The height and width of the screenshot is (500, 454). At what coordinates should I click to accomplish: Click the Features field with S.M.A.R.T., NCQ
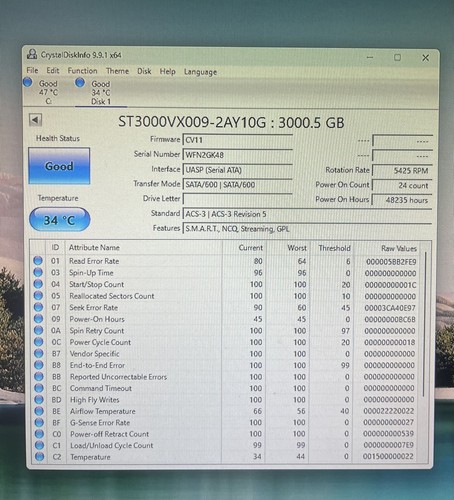coord(307,229)
